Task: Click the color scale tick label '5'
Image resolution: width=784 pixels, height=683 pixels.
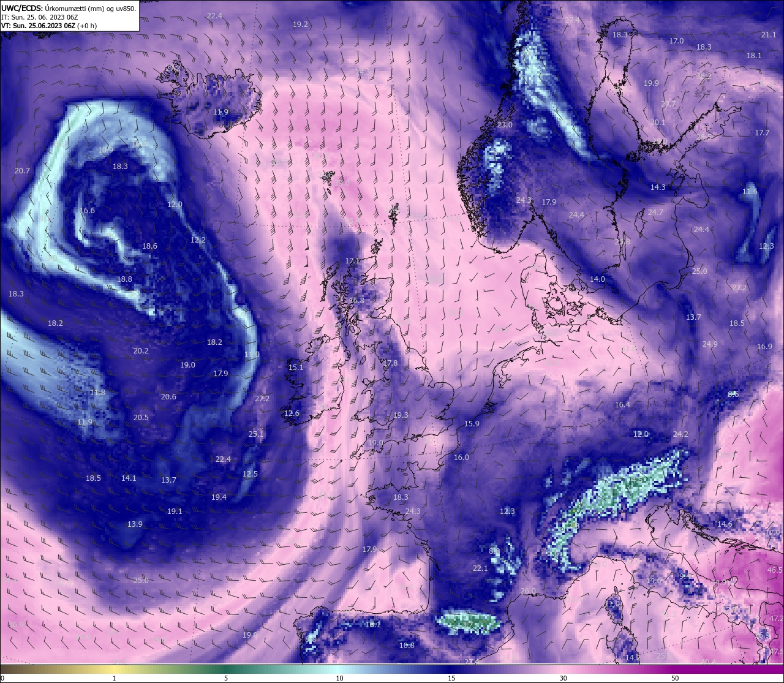Action: pyautogui.click(x=226, y=678)
